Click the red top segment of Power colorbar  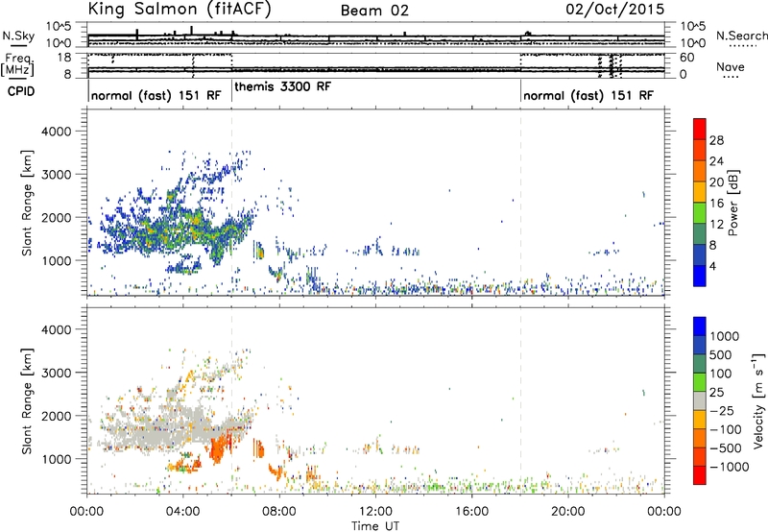point(700,129)
